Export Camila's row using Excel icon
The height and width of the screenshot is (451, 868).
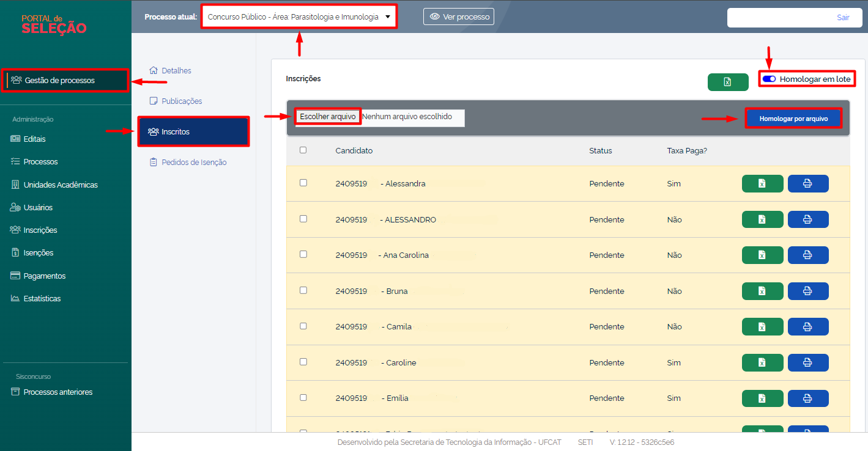click(x=762, y=327)
